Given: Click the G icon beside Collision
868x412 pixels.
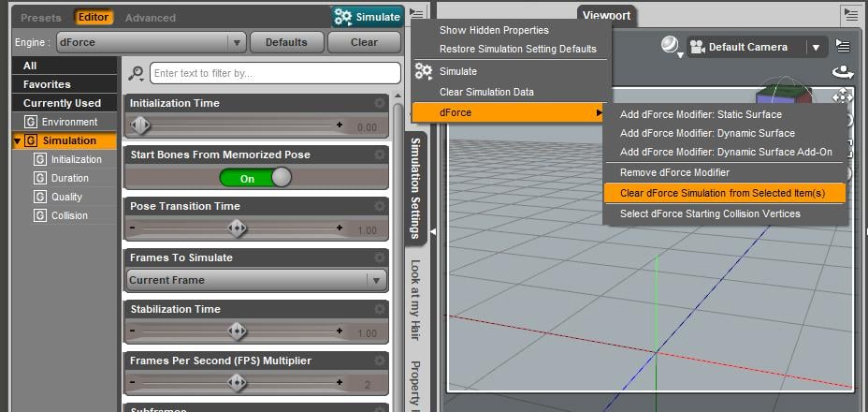Looking at the screenshot, I should [40, 215].
